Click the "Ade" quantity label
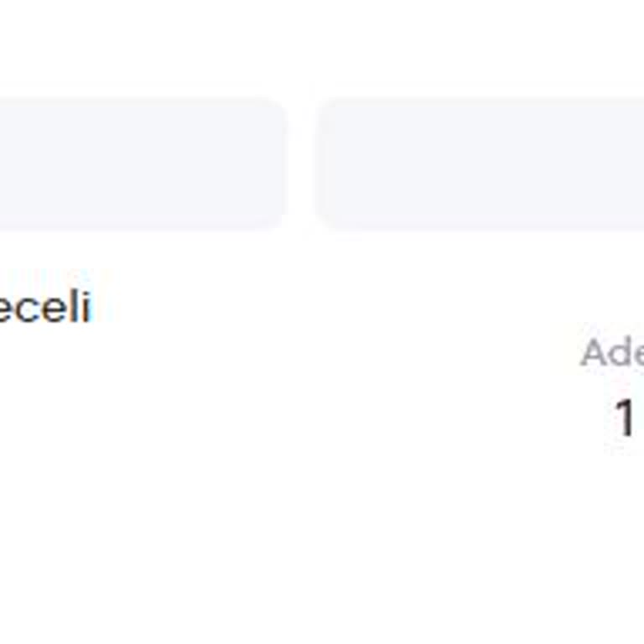This screenshot has width=644, height=644. point(612,354)
